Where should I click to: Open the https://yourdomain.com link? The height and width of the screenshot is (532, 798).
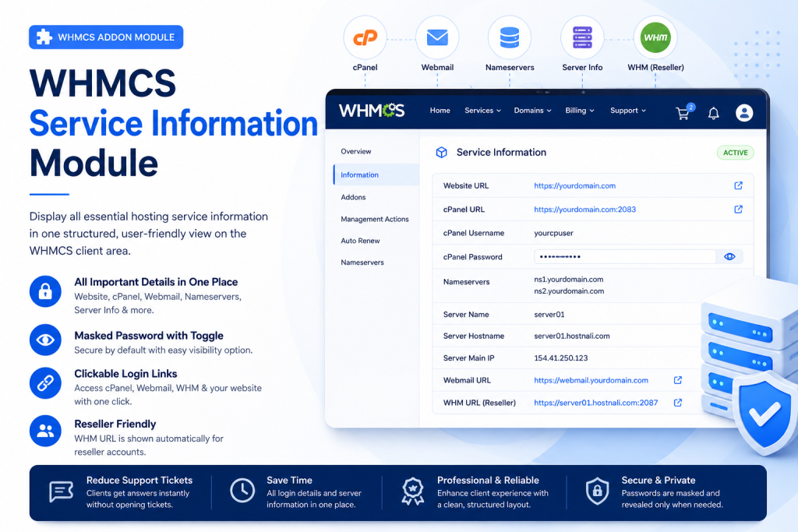(x=574, y=185)
